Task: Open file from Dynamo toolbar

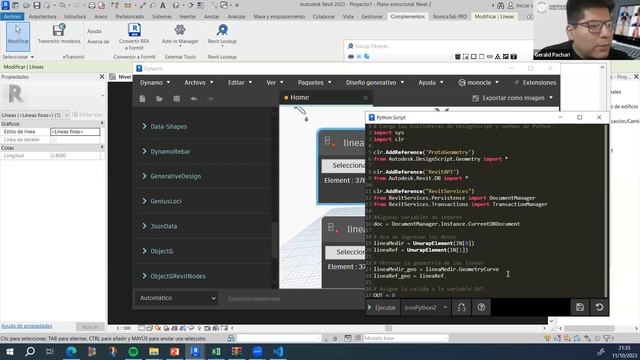Action: tap(159, 98)
